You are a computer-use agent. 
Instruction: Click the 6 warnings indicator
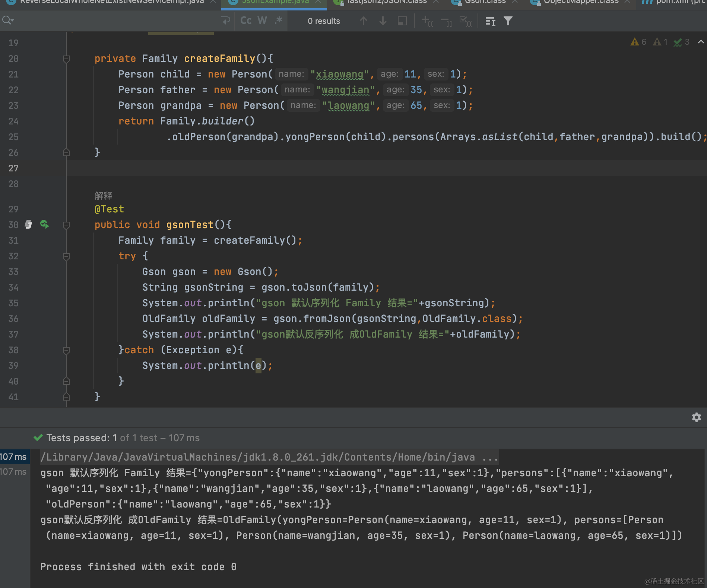[x=638, y=42]
